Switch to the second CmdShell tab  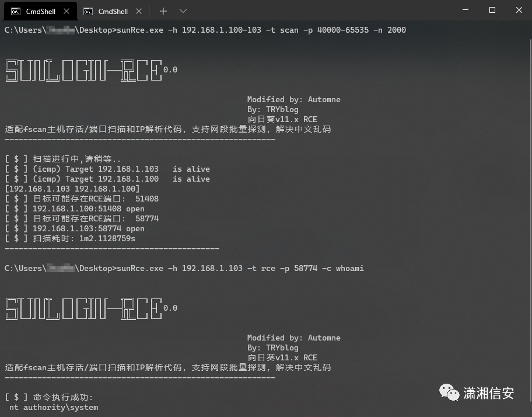[113, 11]
